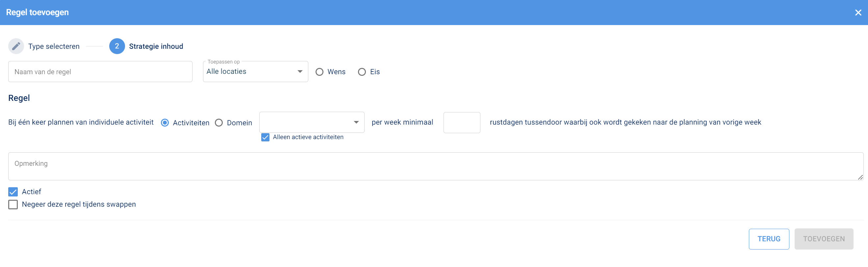Untick Alleen actieve activiteiten checkbox
Image resolution: width=868 pixels, height=267 pixels.
click(265, 137)
